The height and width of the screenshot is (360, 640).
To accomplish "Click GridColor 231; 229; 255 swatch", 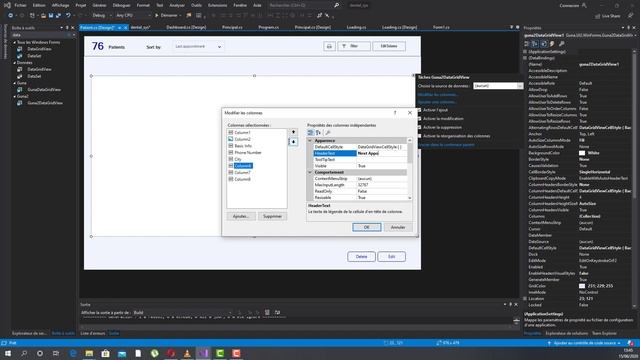I will tap(582, 286).
